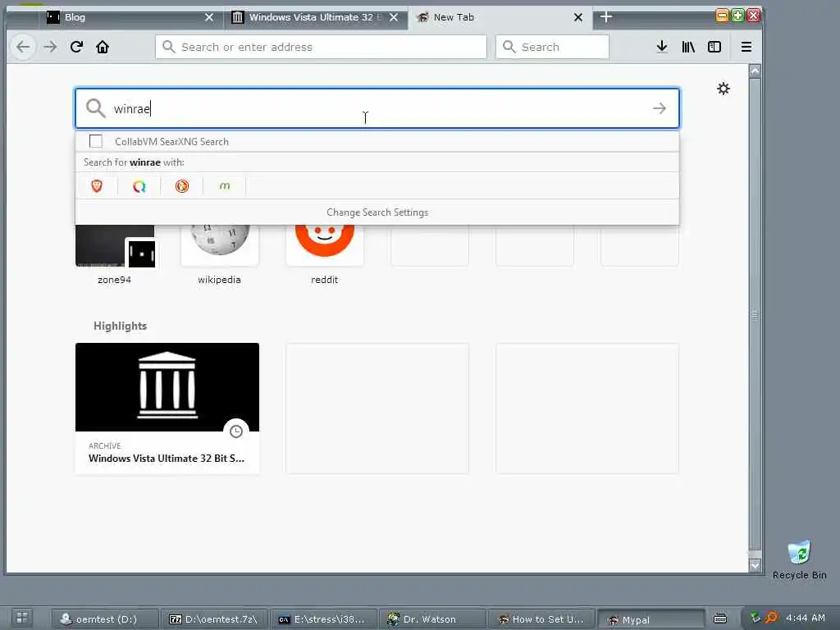Submit search with the arrow button
The width and height of the screenshot is (840, 630).
660,108
